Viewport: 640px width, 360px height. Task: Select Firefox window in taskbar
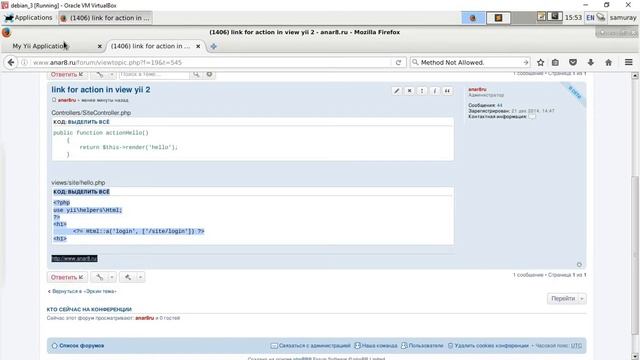coord(105,18)
